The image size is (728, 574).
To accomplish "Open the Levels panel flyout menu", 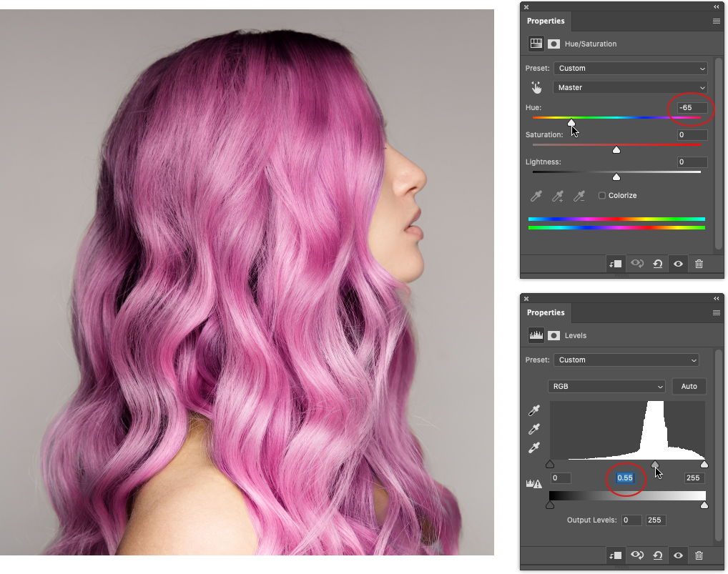I will (717, 313).
